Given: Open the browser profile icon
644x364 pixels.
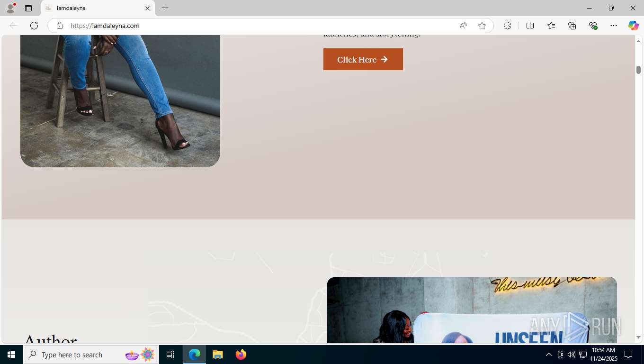Looking at the screenshot, I should coord(10,8).
